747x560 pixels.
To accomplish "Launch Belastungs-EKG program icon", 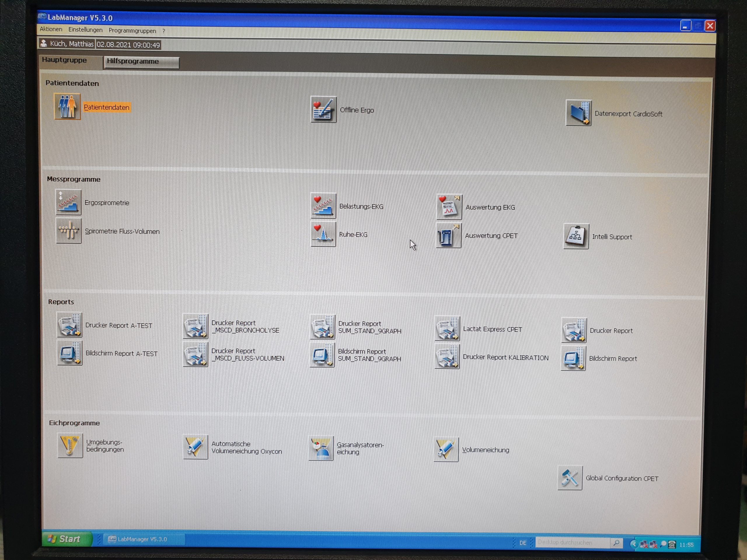I will [x=323, y=206].
